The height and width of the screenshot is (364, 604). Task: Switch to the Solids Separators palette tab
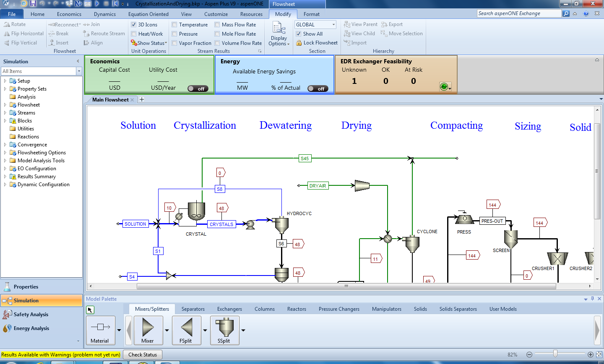pyautogui.click(x=458, y=309)
